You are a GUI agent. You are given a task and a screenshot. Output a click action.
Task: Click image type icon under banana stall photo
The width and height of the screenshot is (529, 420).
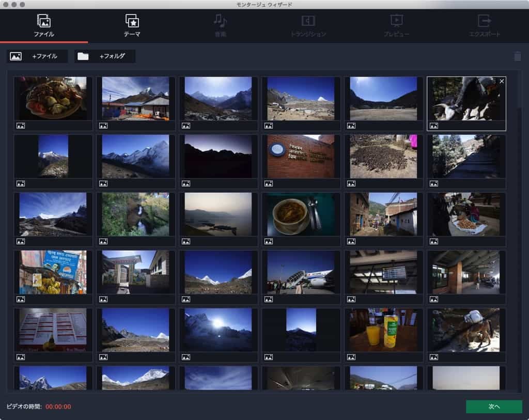pos(21,299)
